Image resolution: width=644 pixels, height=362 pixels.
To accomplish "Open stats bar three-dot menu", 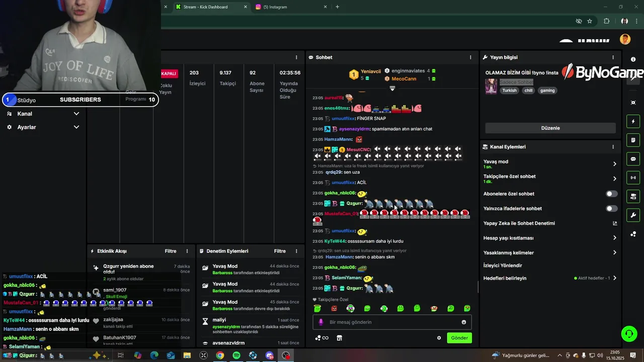I will pyautogui.click(x=296, y=57).
